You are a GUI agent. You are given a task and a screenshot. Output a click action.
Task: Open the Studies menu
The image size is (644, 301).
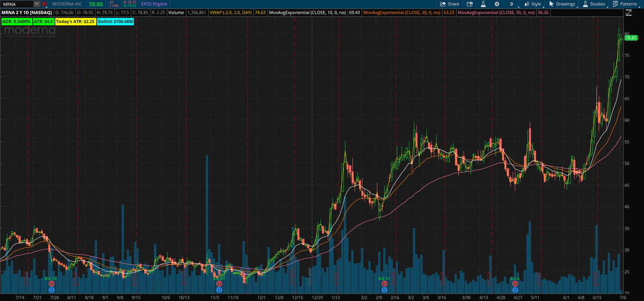point(594,4)
